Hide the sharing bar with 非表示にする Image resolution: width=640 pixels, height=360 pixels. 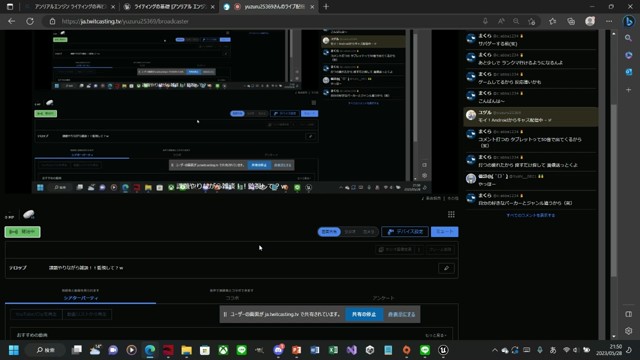click(402, 314)
